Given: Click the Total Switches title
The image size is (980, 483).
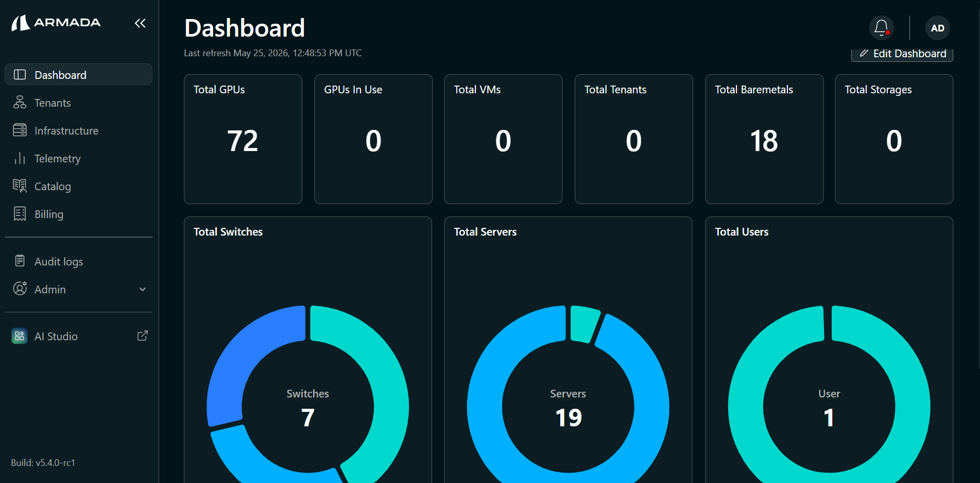Looking at the screenshot, I should pyautogui.click(x=228, y=232).
